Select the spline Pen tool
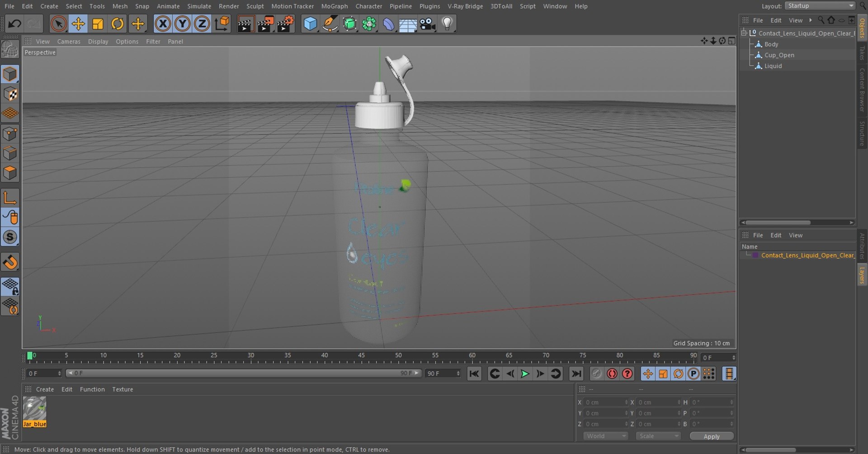Screen dimensions: 868x454 tap(330, 24)
